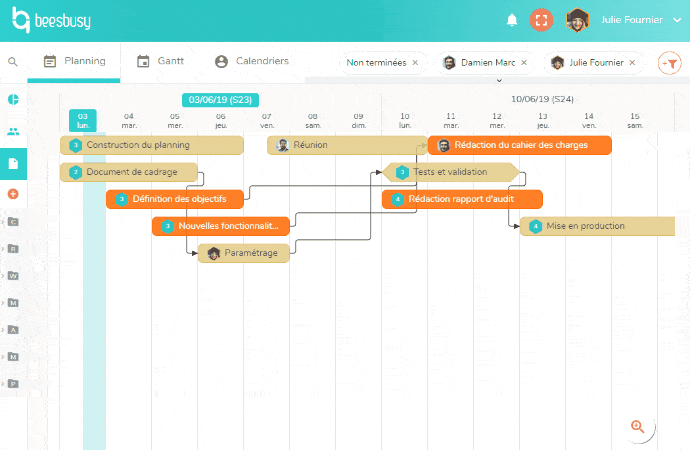Open the Document de cadrage task

pyautogui.click(x=129, y=172)
